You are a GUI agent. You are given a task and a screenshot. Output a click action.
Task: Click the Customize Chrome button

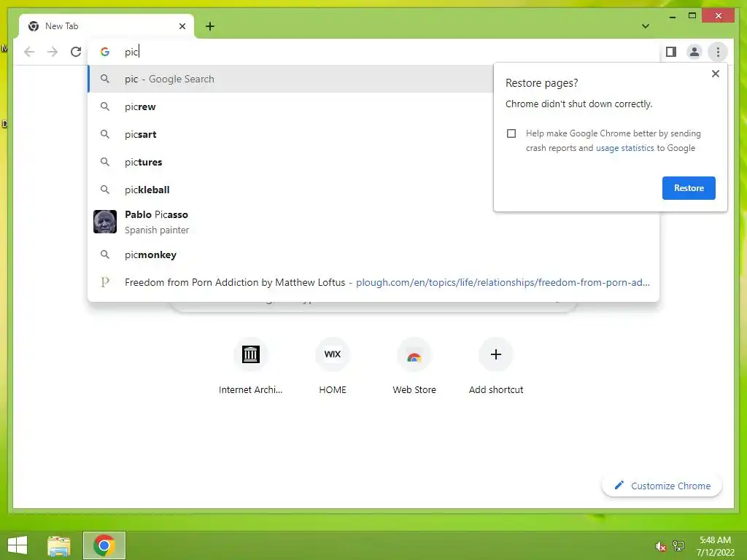pyautogui.click(x=662, y=486)
